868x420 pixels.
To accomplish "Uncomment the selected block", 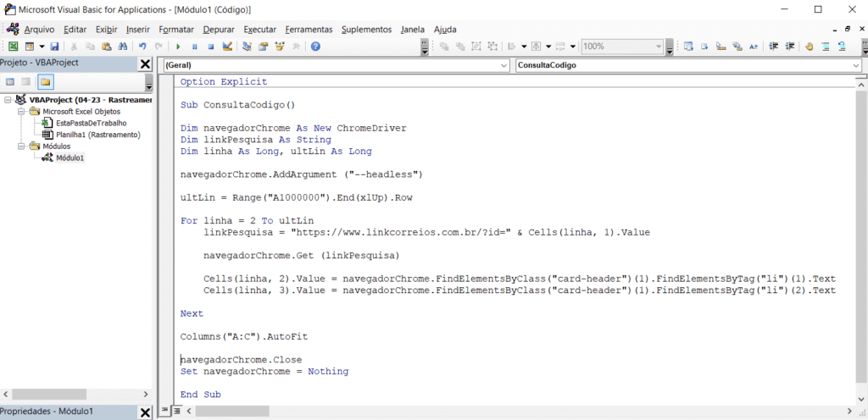I will point(842,47).
